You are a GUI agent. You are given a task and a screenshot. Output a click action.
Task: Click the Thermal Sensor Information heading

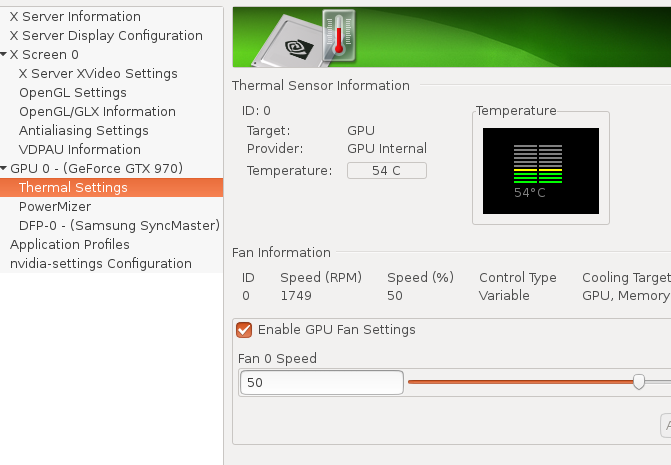point(321,86)
